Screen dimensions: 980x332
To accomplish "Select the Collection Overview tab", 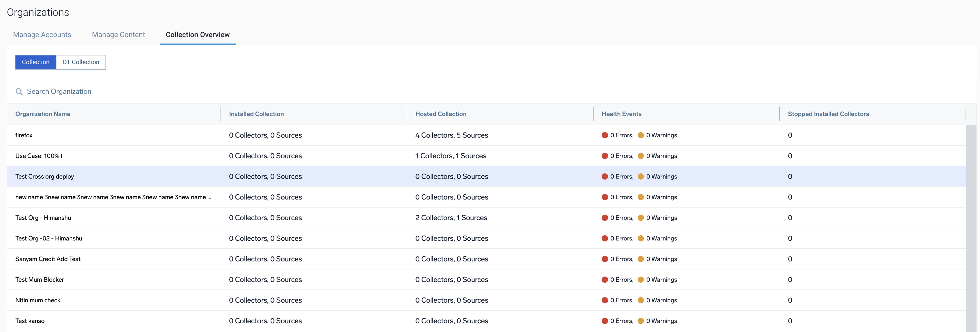I will tap(197, 34).
